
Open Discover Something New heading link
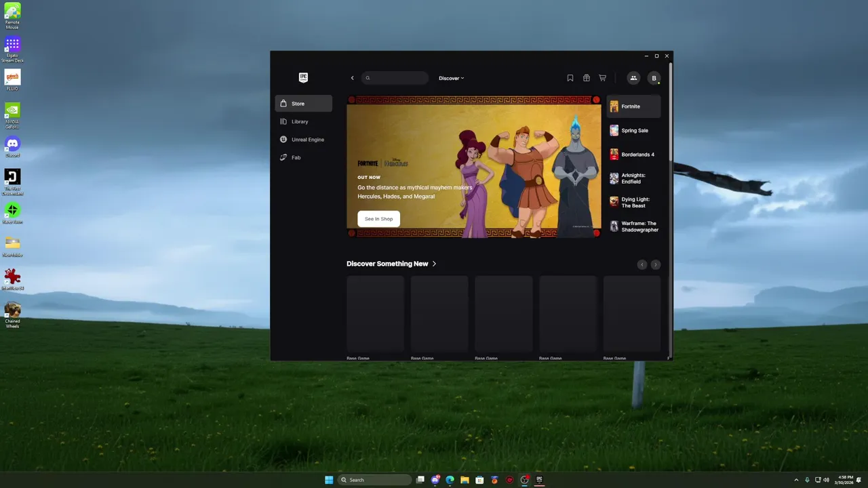coord(391,264)
